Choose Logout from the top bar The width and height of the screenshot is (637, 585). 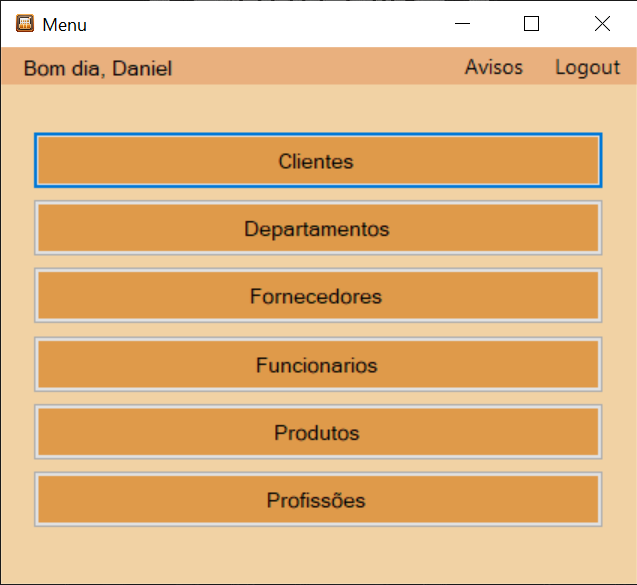click(587, 67)
